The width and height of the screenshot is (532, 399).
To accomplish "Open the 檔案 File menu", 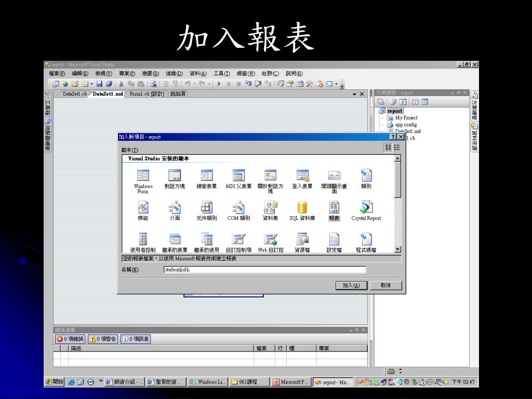I will pyautogui.click(x=57, y=73).
